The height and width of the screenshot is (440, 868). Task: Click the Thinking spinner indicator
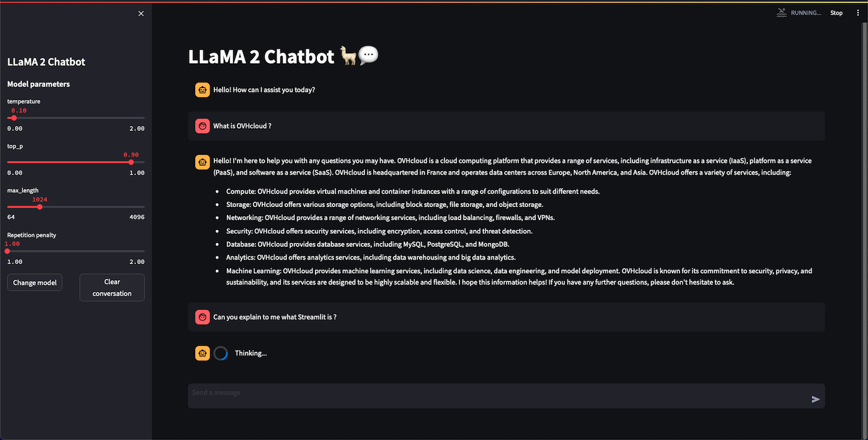[x=221, y=353]
